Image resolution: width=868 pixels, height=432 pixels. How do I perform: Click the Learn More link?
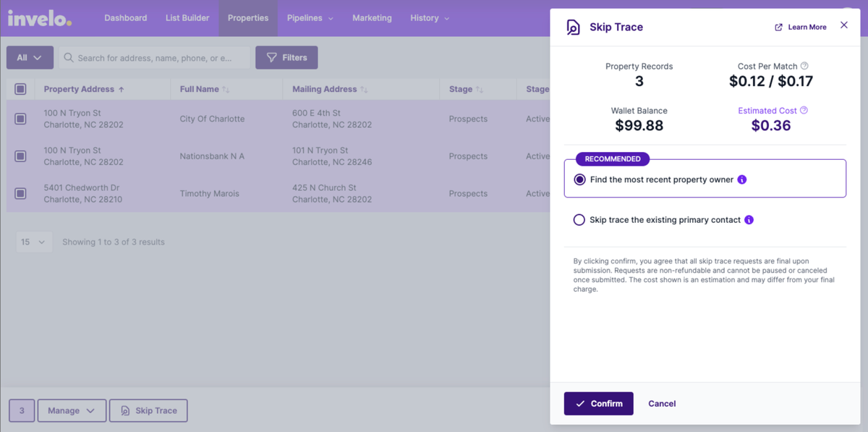pos(805,27)
